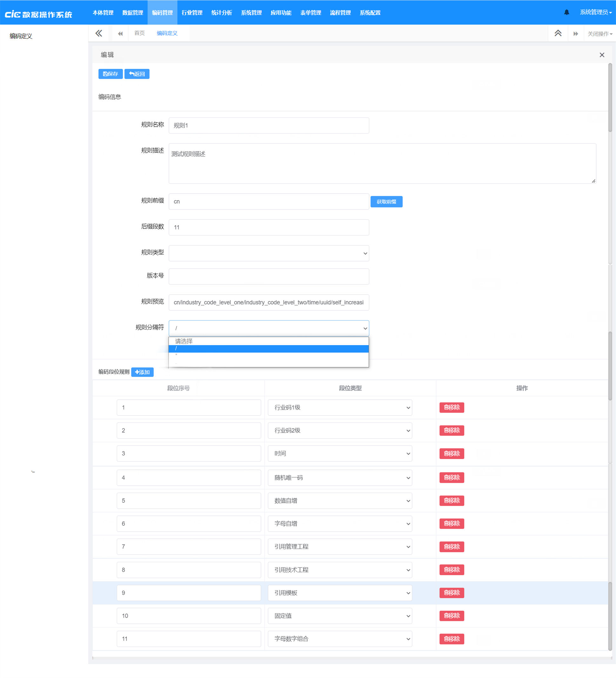
Task: Click the 获取前缀 button
Action: (386, 202)
